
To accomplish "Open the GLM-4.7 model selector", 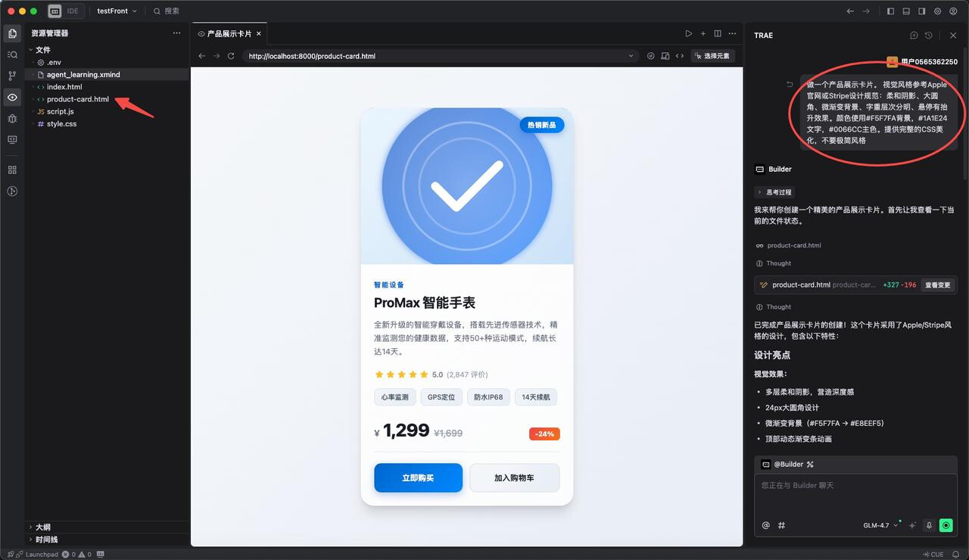I will pyautogui.click(x=880, y=525).
